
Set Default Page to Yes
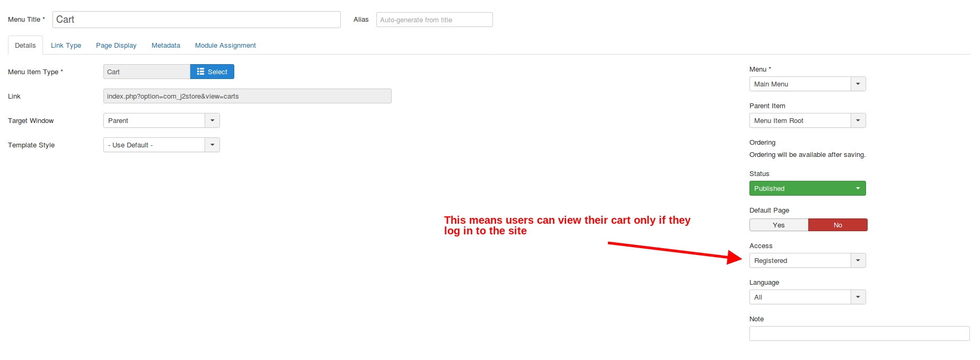pos(779,225)
